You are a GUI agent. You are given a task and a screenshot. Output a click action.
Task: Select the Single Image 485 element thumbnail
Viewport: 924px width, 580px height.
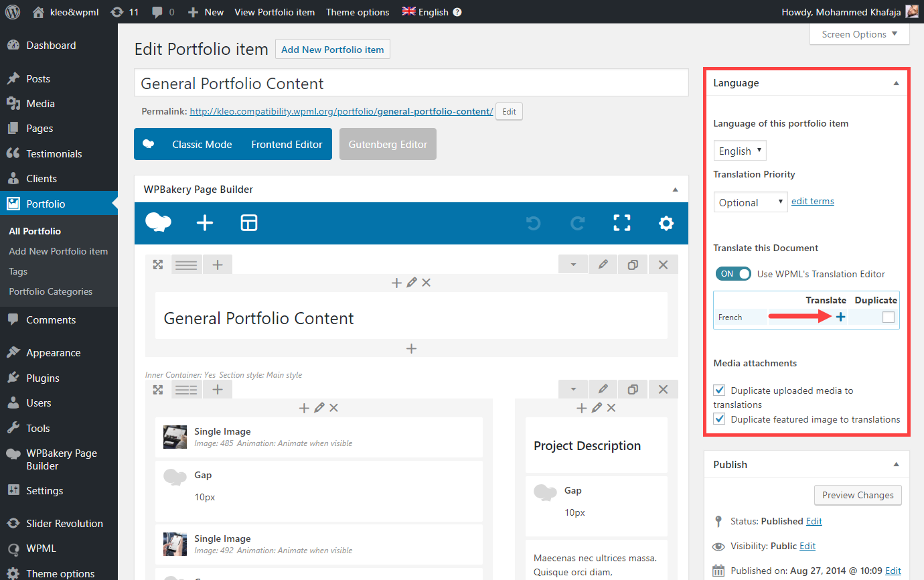(175, 437)
